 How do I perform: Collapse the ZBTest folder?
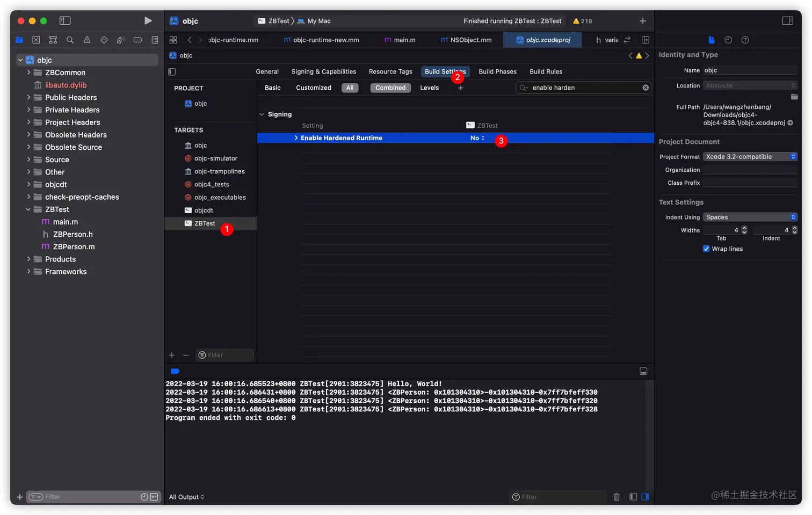28,209
